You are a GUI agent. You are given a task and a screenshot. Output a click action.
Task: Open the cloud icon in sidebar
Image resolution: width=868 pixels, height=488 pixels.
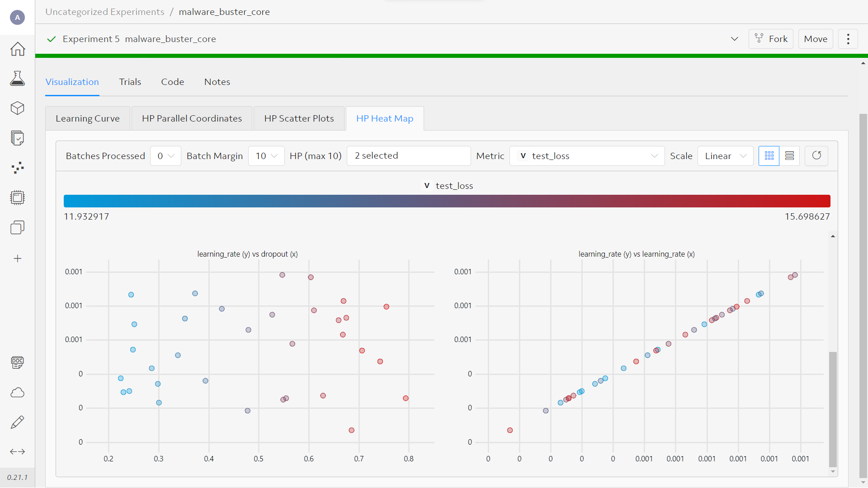18,392
